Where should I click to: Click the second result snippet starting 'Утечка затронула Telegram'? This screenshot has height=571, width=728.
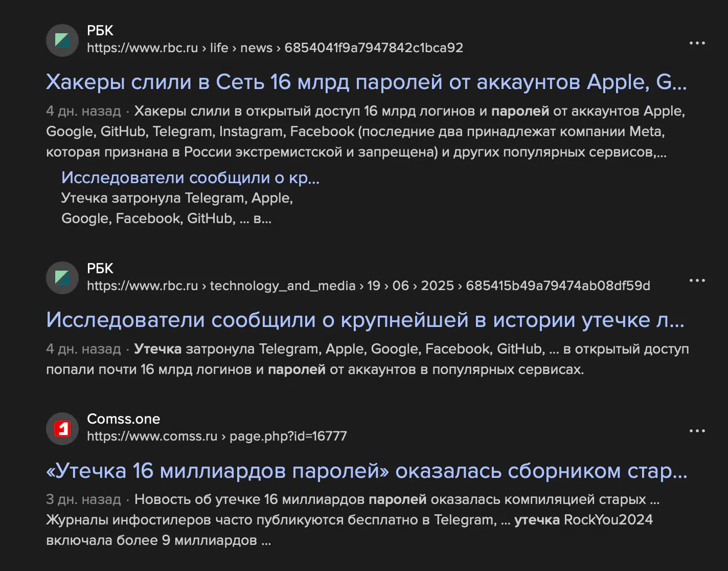368,359
